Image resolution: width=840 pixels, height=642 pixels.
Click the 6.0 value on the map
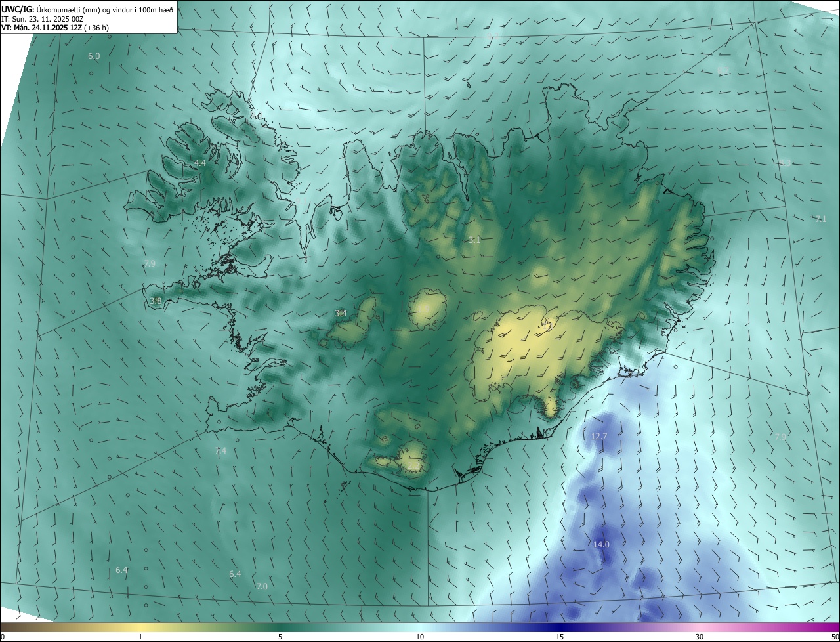(x=94, y=56)
